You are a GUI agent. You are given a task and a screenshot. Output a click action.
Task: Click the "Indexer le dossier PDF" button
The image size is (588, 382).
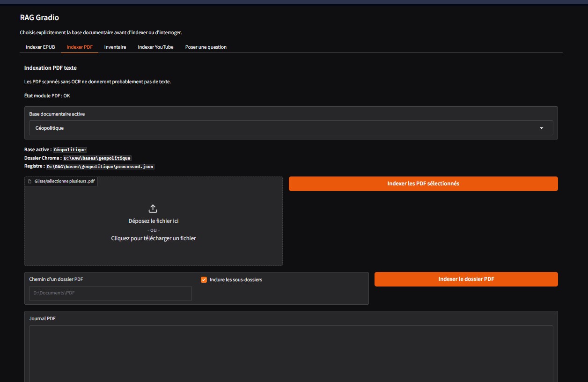(x=466, y=279)
